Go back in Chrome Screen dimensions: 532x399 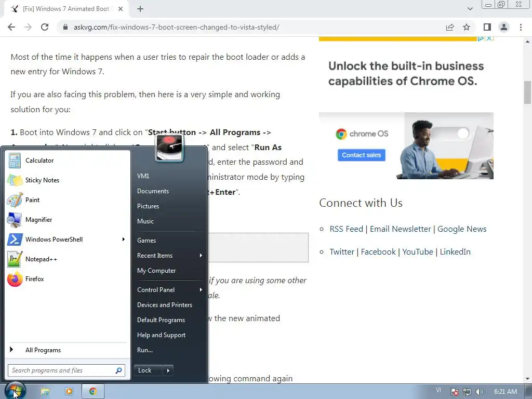click(11, 27)
